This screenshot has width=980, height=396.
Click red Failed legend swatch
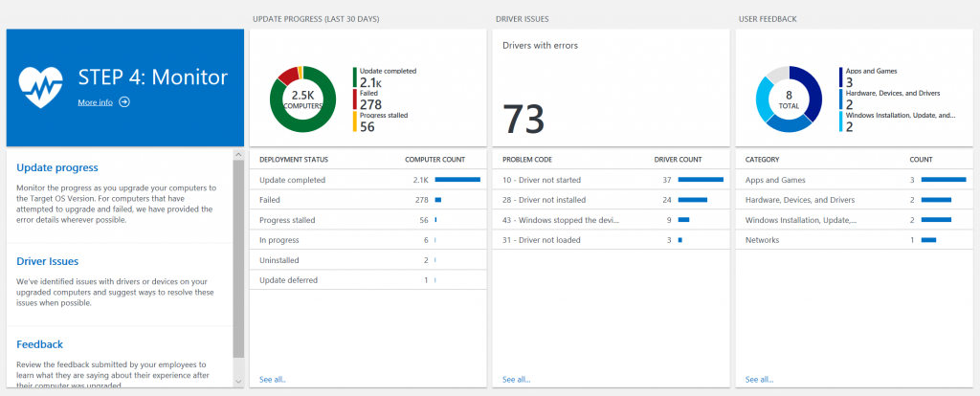[355, 99]
